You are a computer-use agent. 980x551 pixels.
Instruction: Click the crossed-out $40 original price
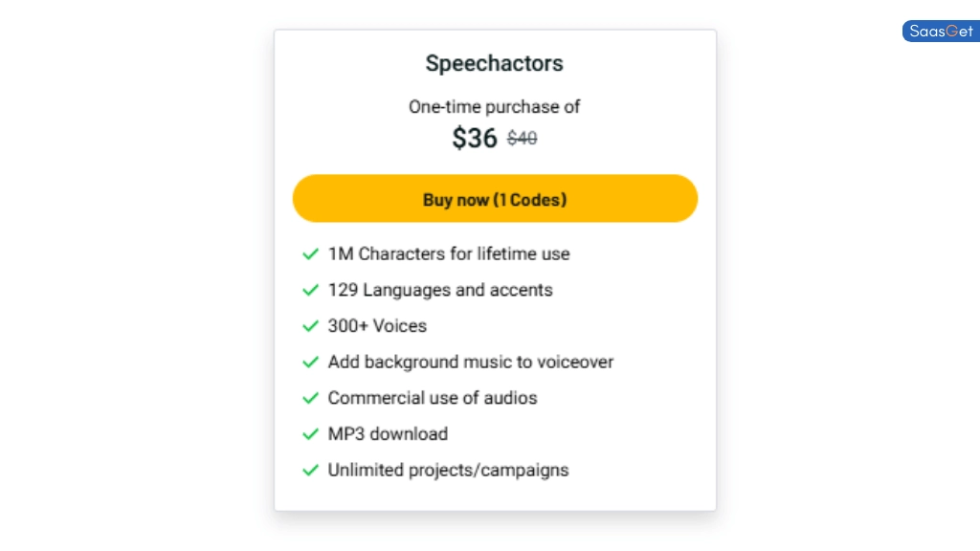point(522,139)
